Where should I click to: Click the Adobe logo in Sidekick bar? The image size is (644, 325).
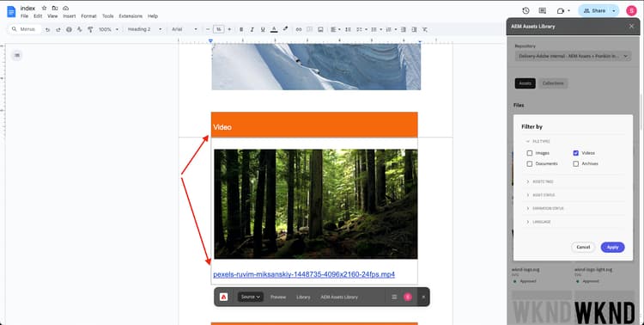click(x=223, y=297)
